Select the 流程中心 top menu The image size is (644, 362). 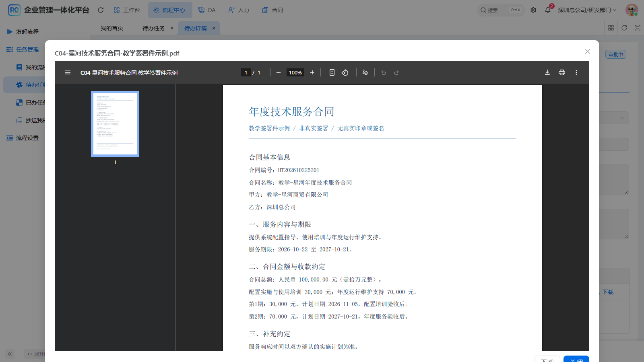tap(169, 10)
